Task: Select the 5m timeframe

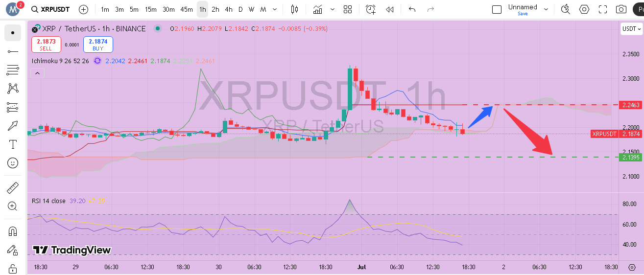Action: pyautogui.click(x=134, y=9)
